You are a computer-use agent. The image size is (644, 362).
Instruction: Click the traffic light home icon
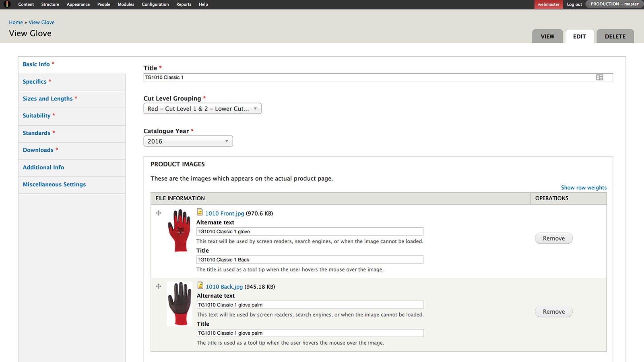7,4
